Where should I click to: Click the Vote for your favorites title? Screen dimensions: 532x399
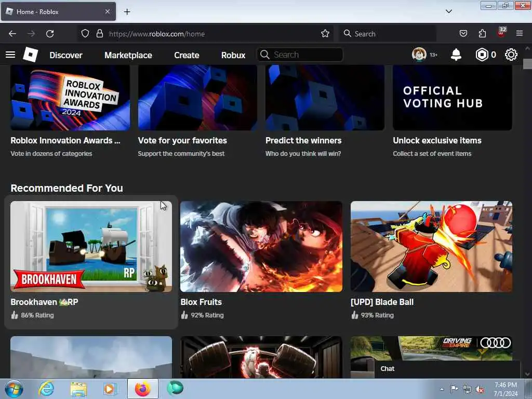[x=182, y=140]
